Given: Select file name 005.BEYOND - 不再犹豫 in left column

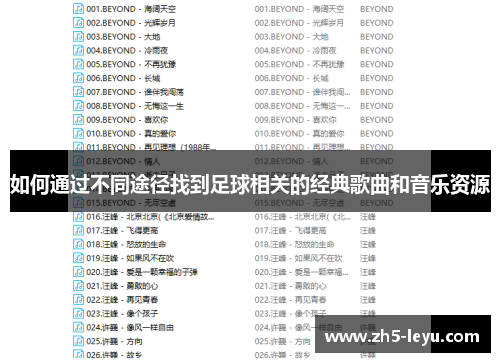Looking at the screenshot, I should click(131, 64).
